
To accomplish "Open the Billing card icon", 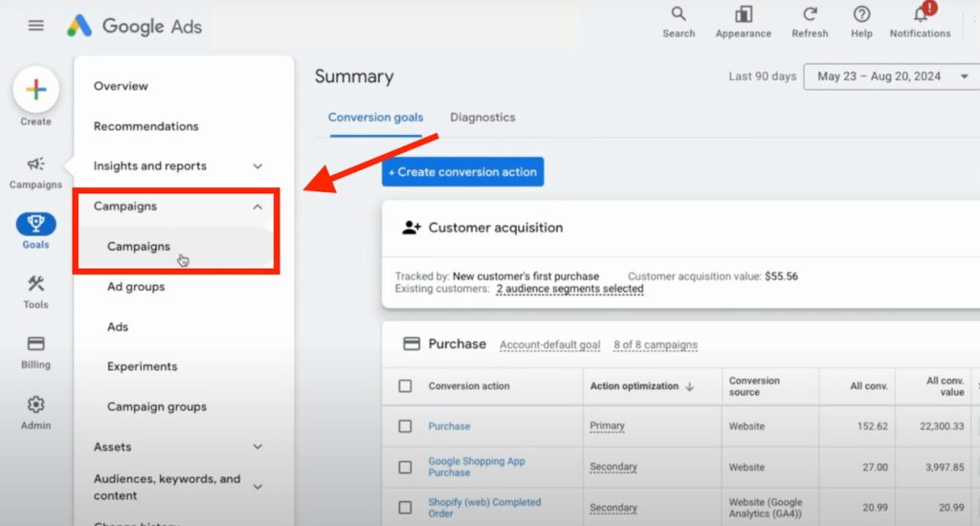I will pos(35,343).
